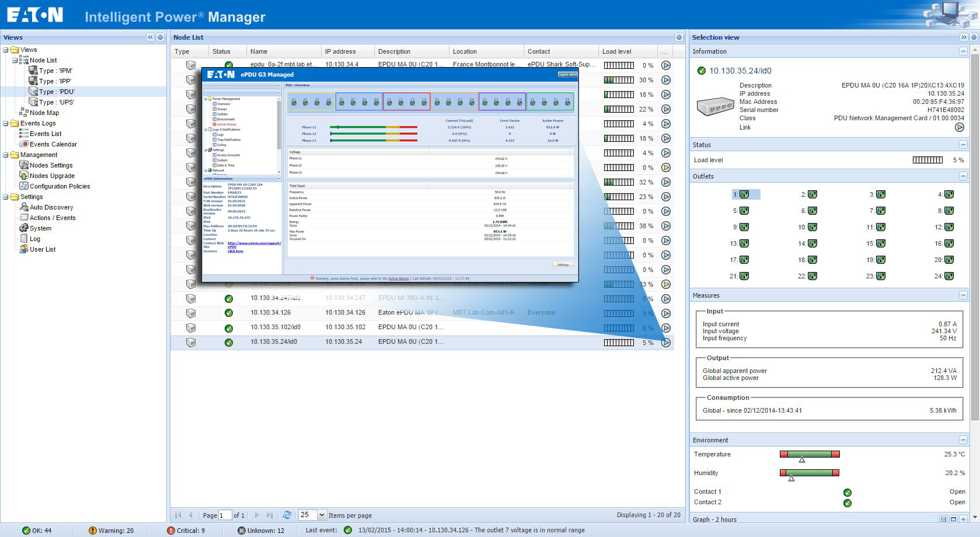980x537 pixels.
Task: Collapse the Events Logs tree branch
Action: pyautogui.click(x=6, y=123)
